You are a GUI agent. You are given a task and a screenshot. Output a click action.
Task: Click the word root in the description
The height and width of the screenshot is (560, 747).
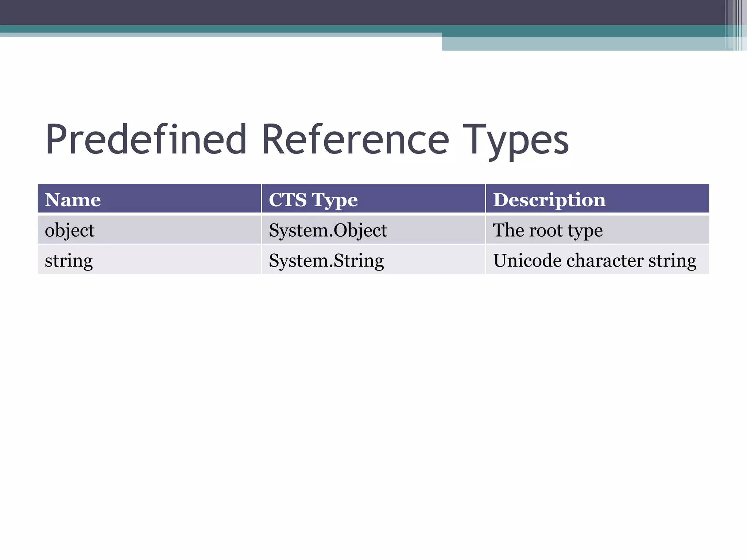546,230
